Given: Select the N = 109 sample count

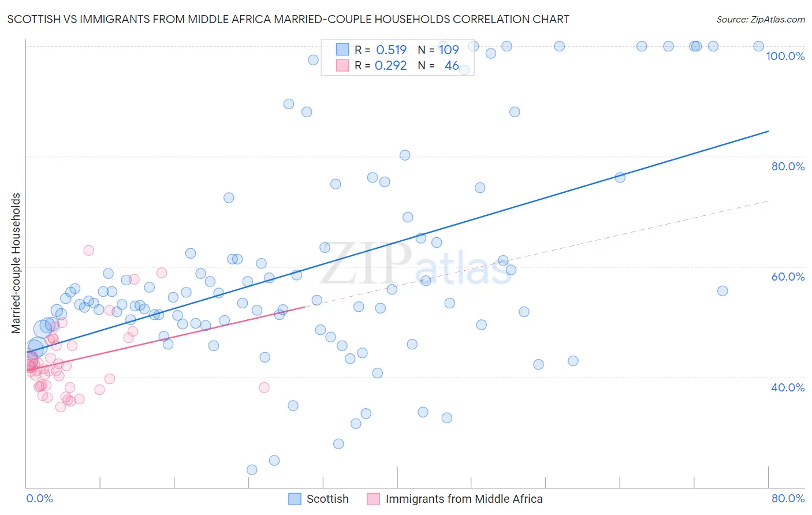Looking at the screenshot, I should tap(438, 50).
